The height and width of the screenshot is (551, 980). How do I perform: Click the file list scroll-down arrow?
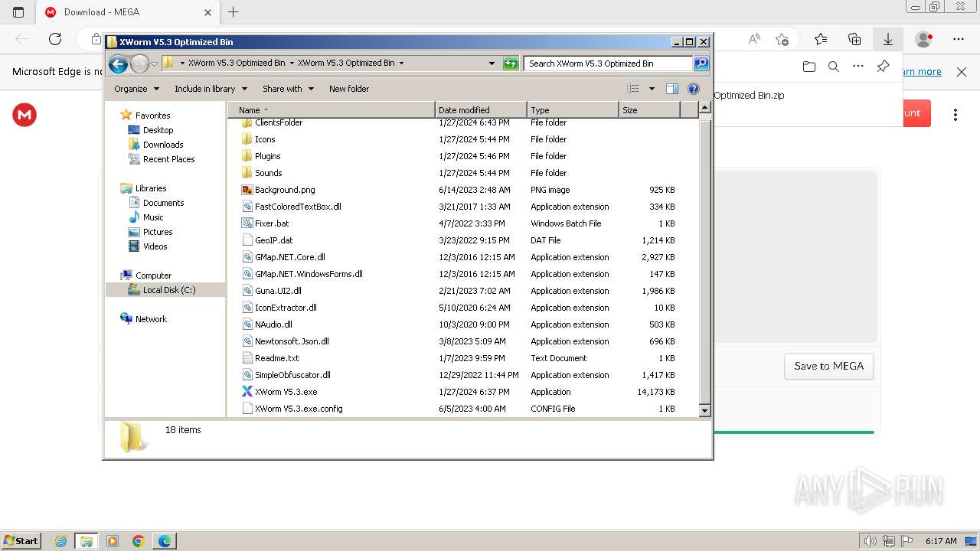705,411
